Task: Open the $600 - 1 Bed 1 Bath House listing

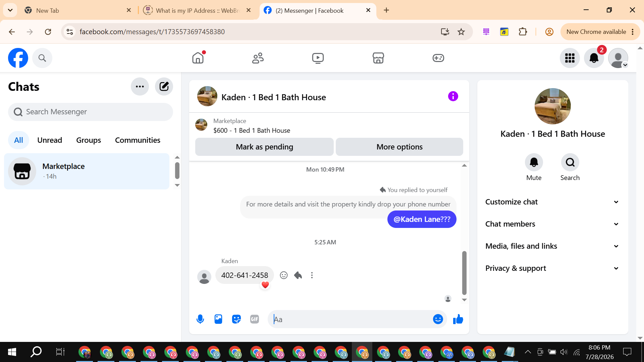Action: [252, 130]
